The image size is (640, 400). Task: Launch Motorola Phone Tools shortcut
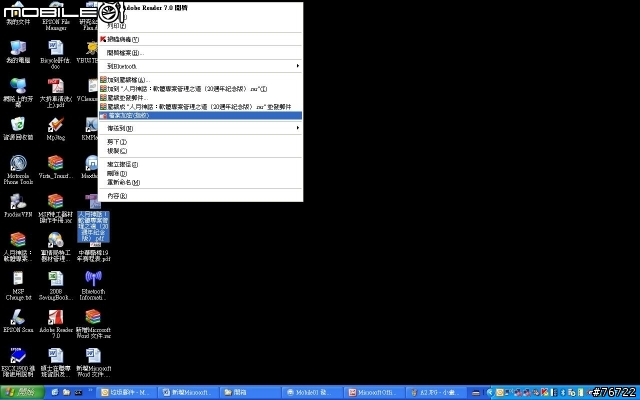click(x=18, y=170)
